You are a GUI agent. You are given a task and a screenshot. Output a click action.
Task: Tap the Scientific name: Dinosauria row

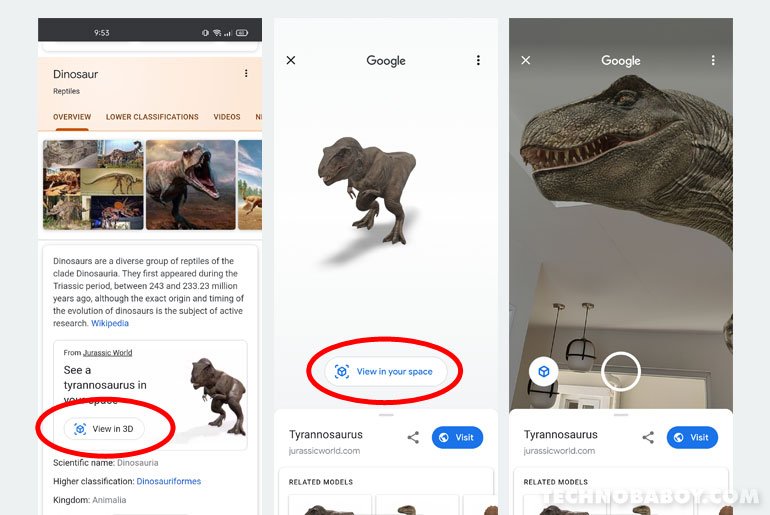[106, 462]
